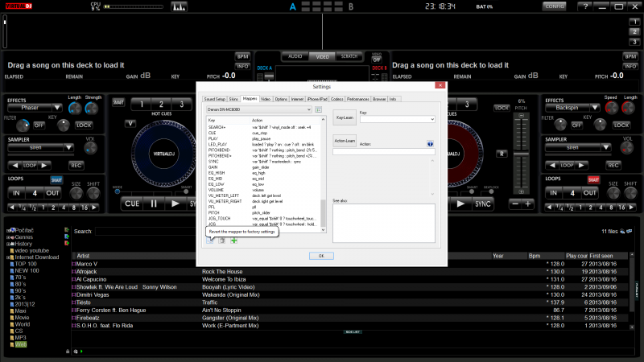This screenshot has height=362, width=644.
Task: Click the Key-Learn button
Action: tap(345, 118)
